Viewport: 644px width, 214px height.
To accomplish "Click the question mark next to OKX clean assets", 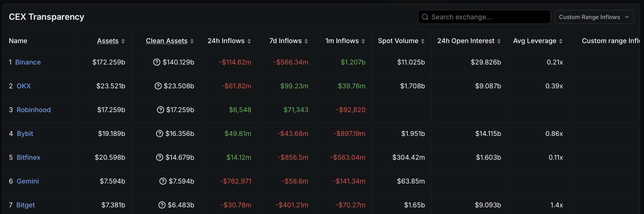I will coord(158,86).
